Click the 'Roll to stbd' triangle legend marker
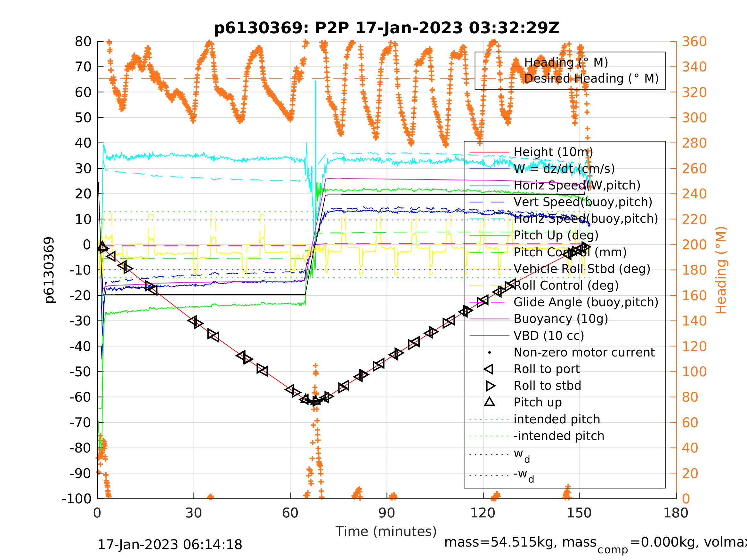 point(490,386)
